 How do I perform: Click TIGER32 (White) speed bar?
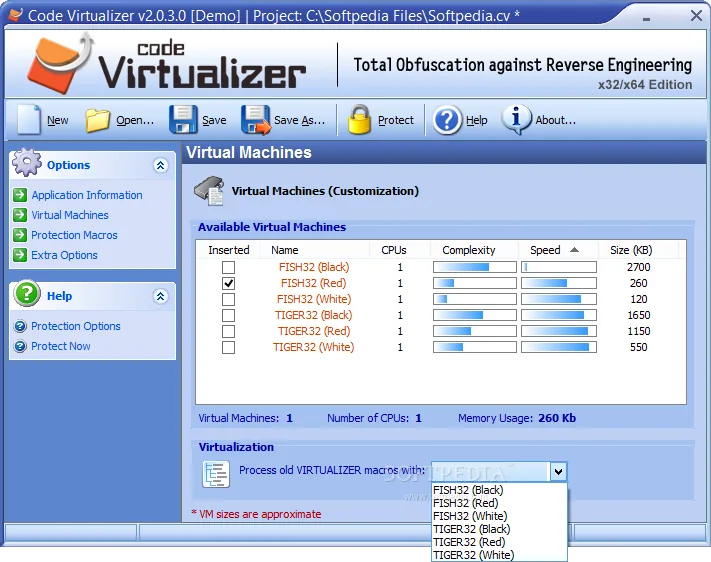tap(559, 347)
